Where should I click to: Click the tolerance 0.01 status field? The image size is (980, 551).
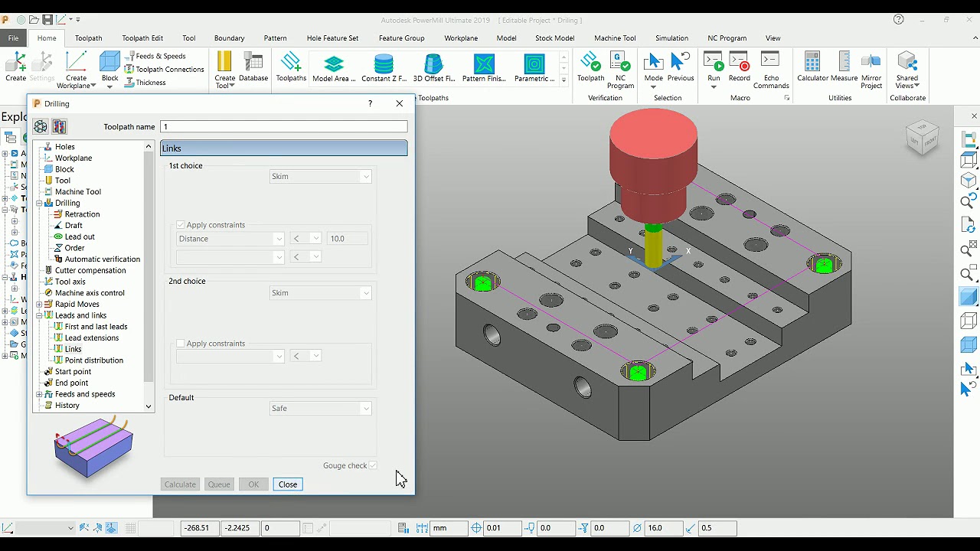point(502,528)
